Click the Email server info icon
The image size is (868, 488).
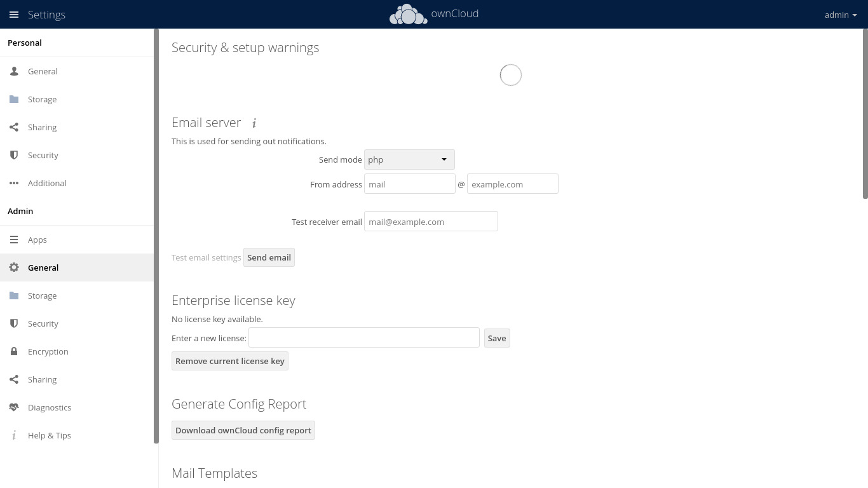[x=254, y=123]
